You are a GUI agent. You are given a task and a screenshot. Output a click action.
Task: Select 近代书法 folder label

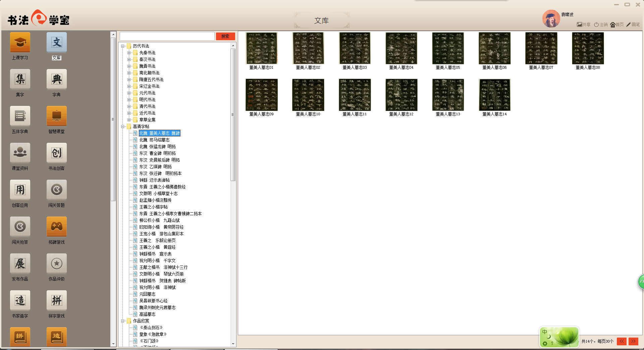pos(147,113)
